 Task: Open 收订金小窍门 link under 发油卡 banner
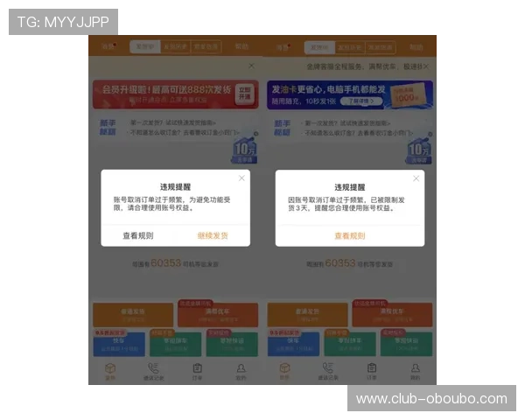360,133
